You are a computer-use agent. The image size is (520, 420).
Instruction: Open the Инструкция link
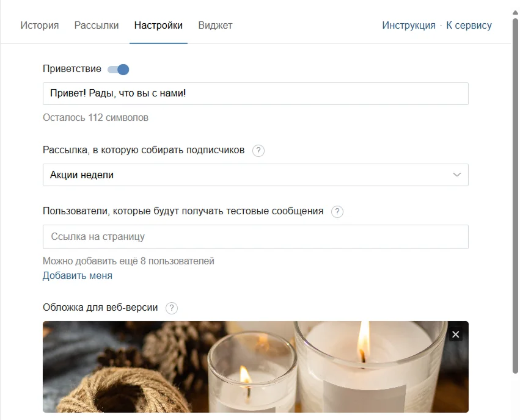click(409, 25)
